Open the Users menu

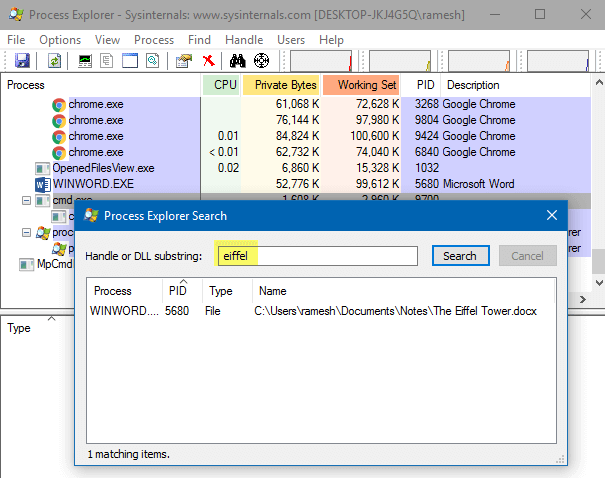click(x=291, y=40)
